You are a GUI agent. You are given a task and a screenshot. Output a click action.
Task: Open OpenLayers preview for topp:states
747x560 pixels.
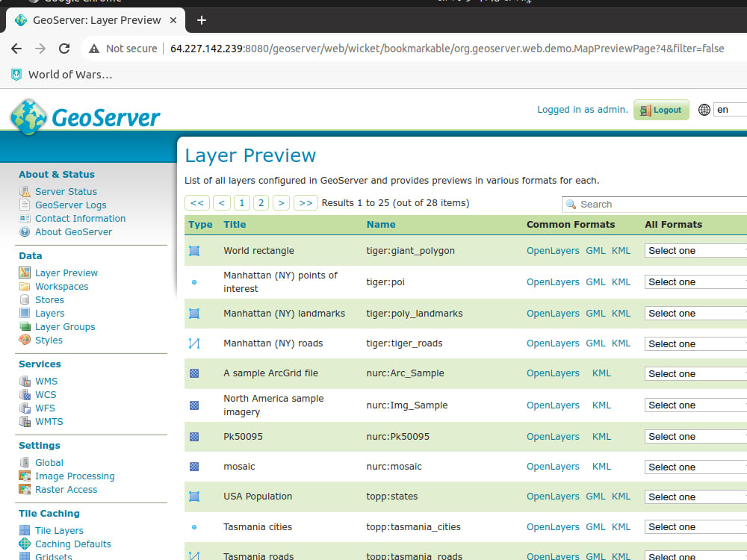[553, 497]
